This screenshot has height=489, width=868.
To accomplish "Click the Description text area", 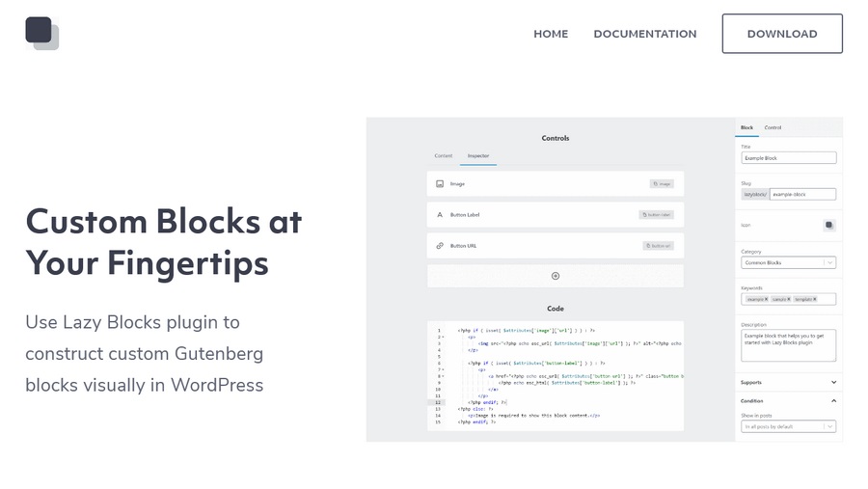I will click(789, 345).
